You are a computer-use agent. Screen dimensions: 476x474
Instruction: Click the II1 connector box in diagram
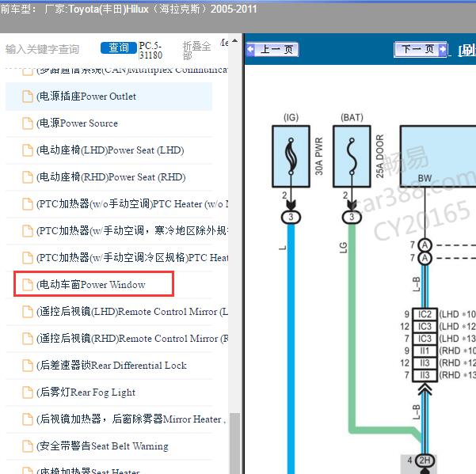click(x=425, y=351)
